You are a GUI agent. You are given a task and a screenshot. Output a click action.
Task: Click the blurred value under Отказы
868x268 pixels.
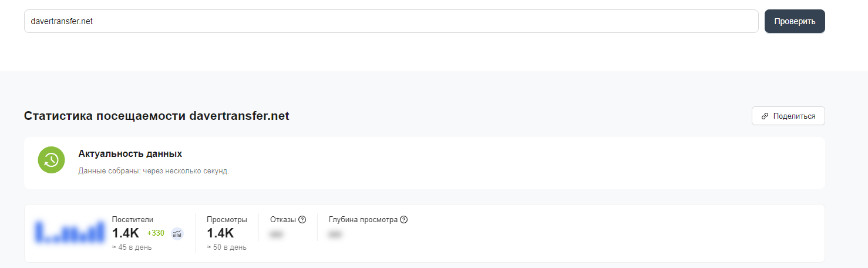pyautogui.click(x=275, y=235)
